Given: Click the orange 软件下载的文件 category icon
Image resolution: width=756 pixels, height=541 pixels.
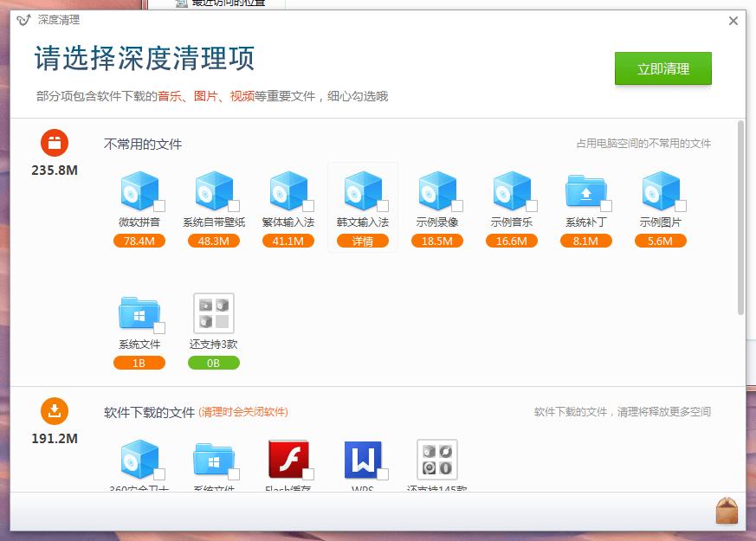Looking at the screenshot, I should [55, 411].
